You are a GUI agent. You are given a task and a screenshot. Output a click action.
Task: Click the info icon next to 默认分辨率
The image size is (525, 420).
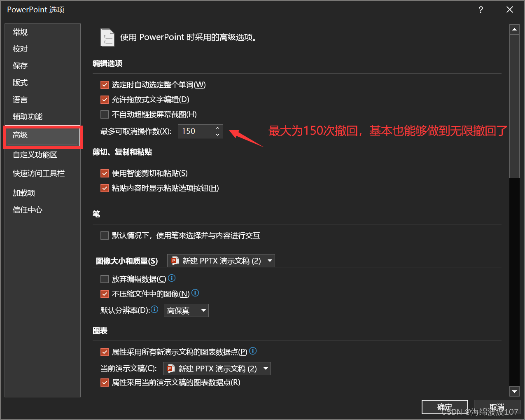155,309
